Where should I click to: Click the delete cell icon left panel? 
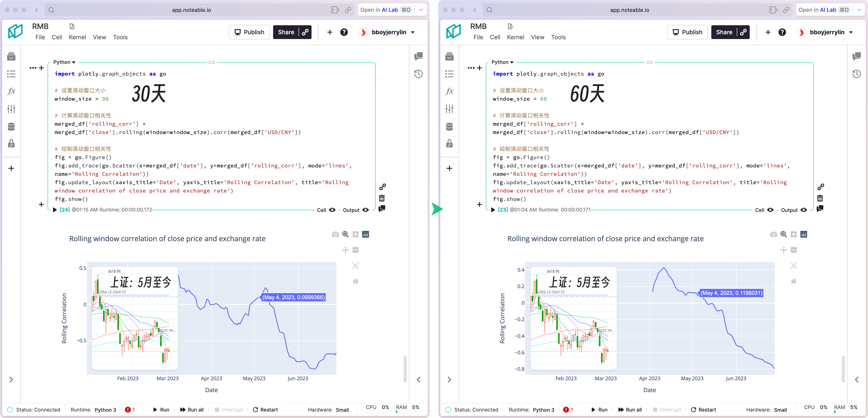coord(382,198)
